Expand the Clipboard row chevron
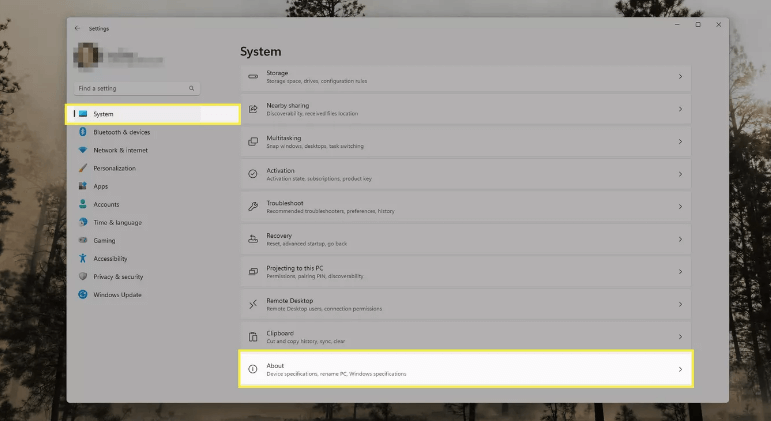 click(680, 336)
